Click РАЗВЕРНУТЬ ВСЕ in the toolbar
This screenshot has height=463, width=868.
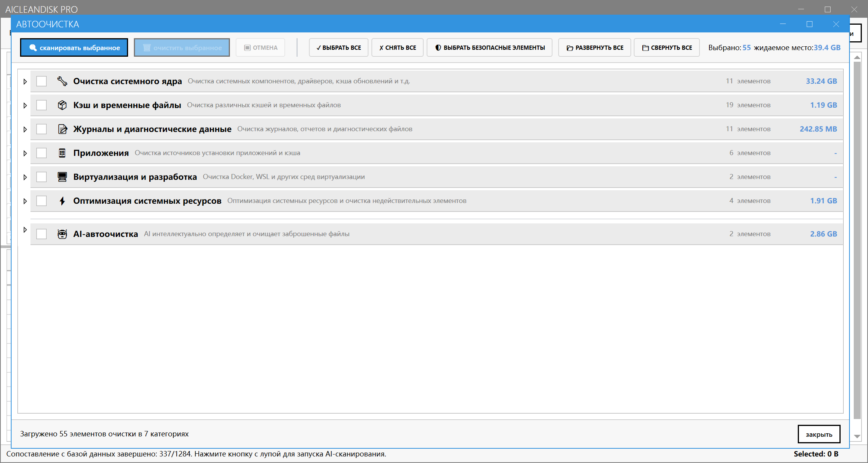point(594,47)
